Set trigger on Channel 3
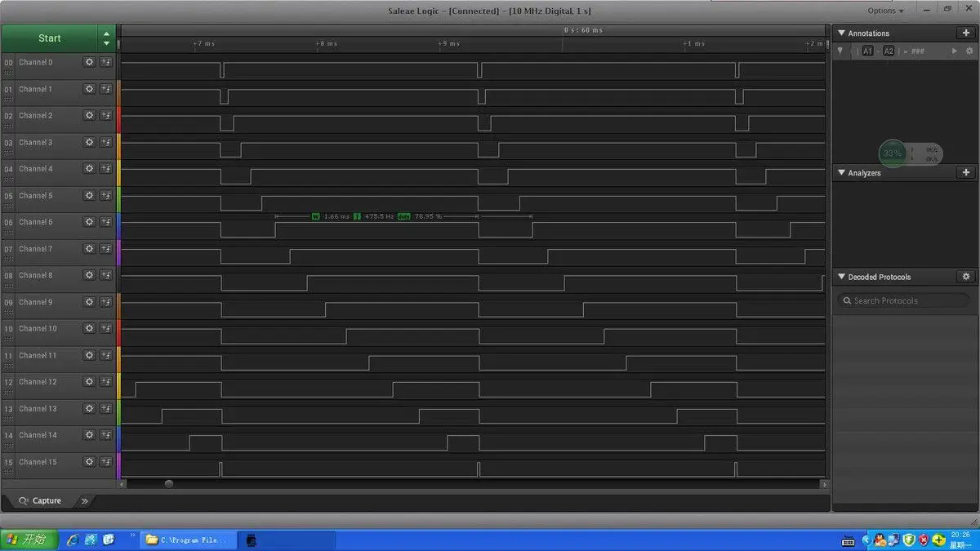 pyautogui.click(x=106, y=142)
